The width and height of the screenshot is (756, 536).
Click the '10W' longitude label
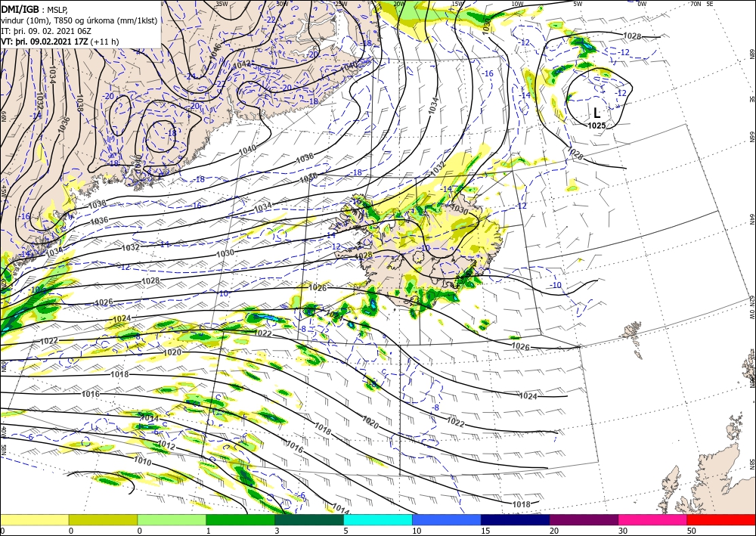click(x=517, y=4)
